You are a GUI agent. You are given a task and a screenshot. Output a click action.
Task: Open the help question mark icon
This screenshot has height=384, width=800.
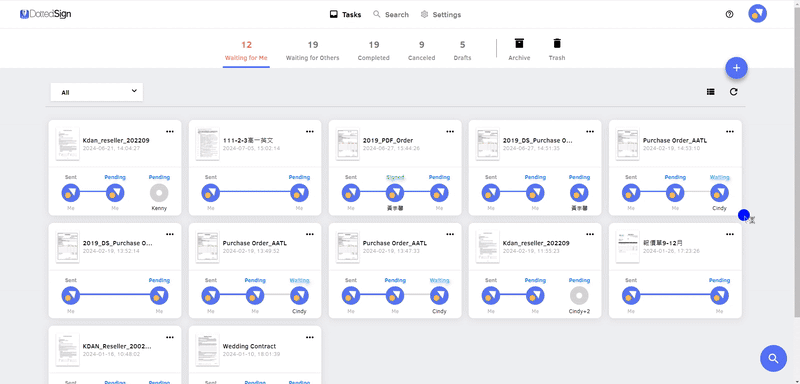[729, 14]
